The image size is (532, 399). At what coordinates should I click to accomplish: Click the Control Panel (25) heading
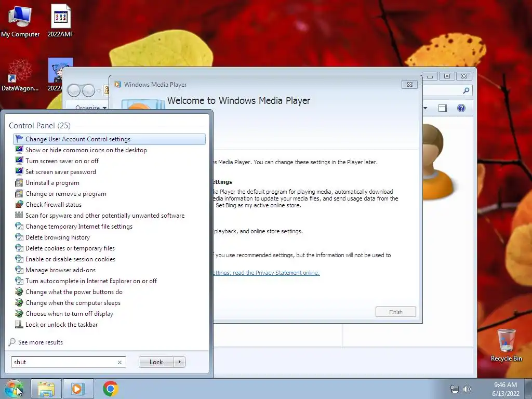click(39, 126)
